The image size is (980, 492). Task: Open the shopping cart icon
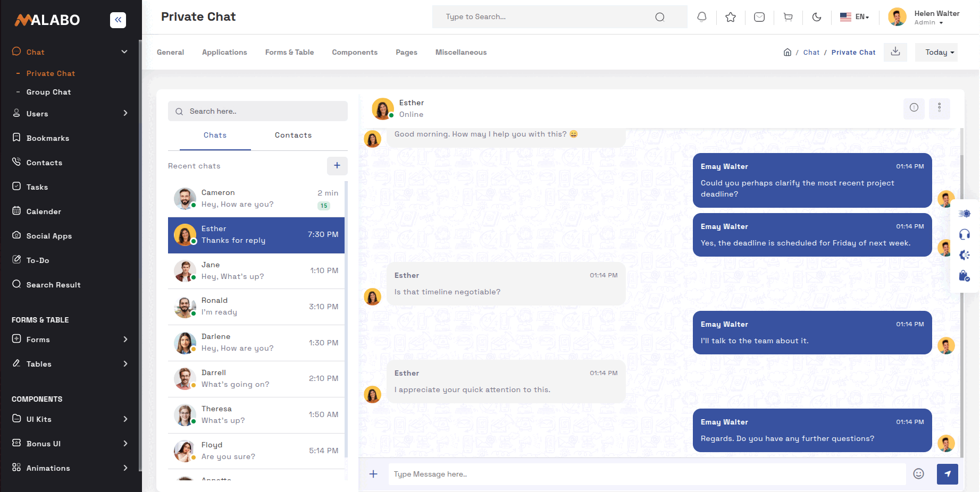pyautogui.click(x=788, y=17)
